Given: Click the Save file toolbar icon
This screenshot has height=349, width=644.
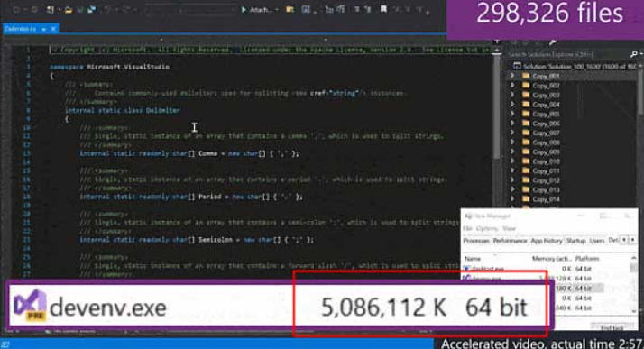Looking at the screenshot, I should tap(80, 9).
